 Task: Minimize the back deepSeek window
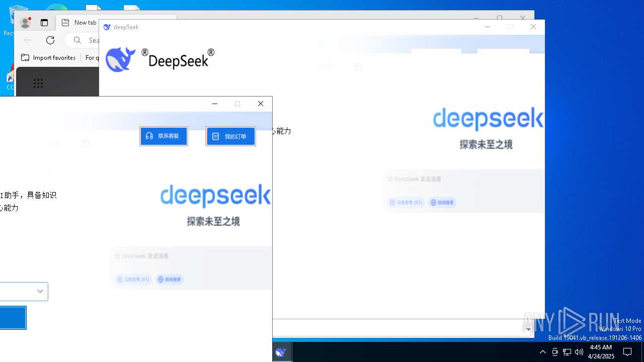pyautogui.click(x=488, y=27)
